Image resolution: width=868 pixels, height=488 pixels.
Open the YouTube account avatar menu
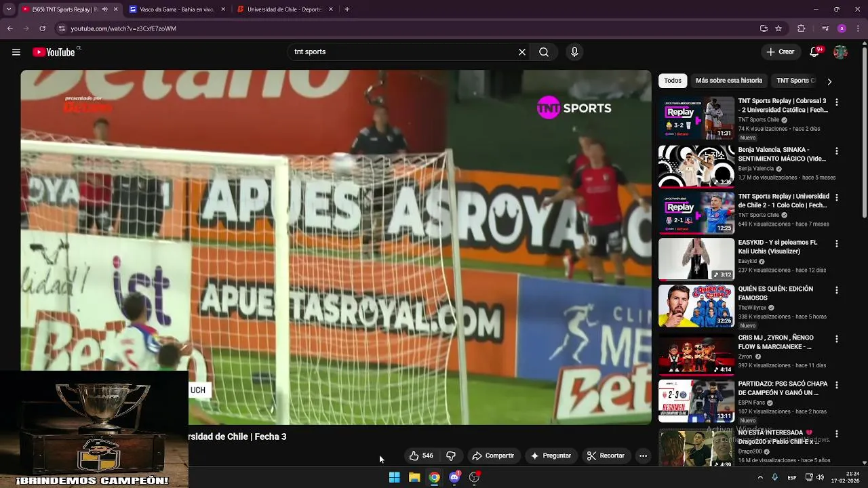[840, 52]
